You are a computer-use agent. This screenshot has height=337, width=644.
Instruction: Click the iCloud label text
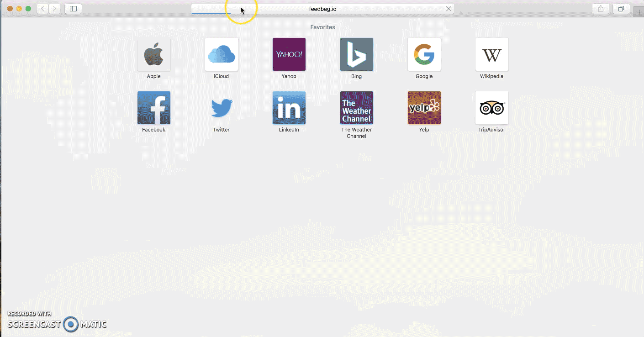tap(222, 76)
